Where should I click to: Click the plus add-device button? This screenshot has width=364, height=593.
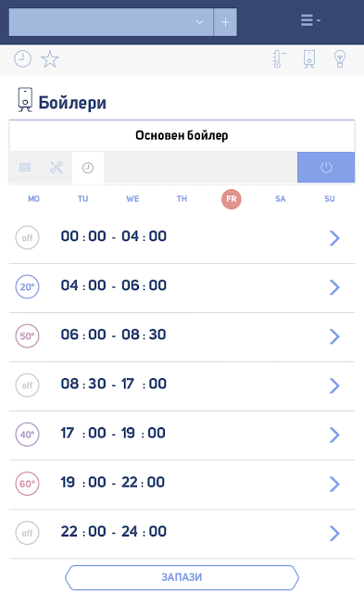[225, 22]
